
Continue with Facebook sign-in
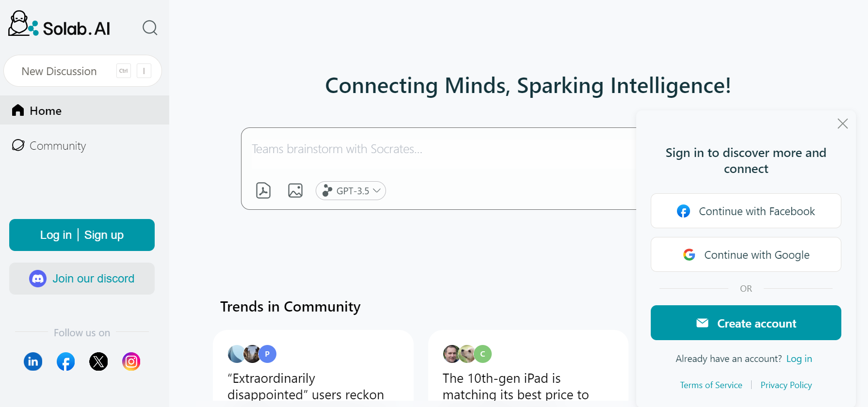coord(746,211)
